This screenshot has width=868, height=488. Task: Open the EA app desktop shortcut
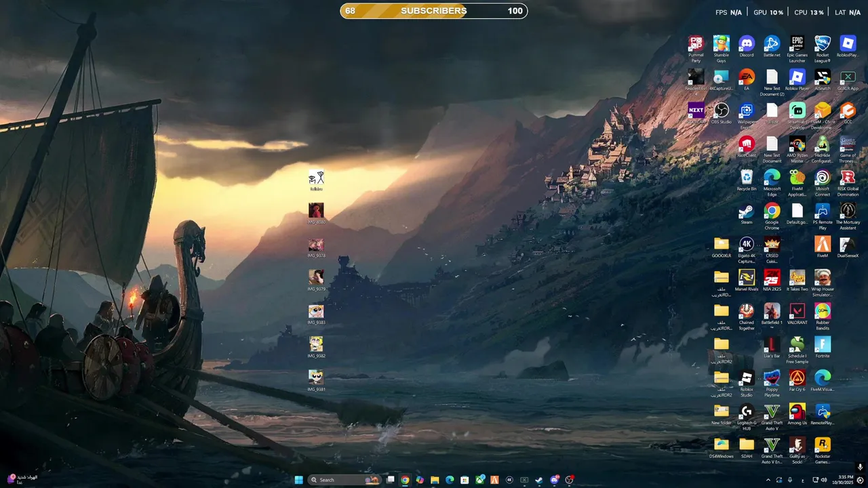coord(747,79)
